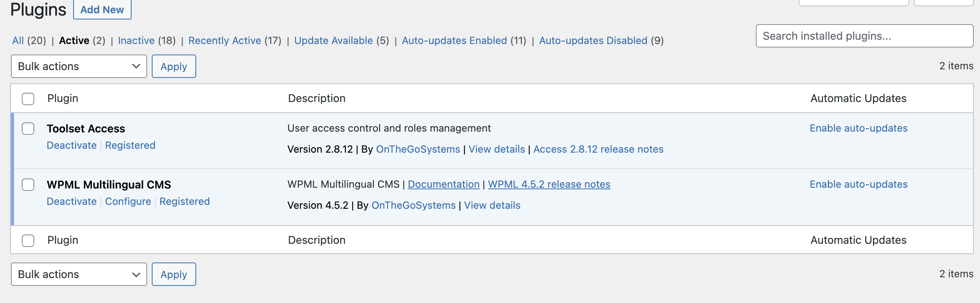The height and width of the screenshot is (303, 980).
Task: Open WPML 4.5.2 release notes
Action: tap(549, 184)
